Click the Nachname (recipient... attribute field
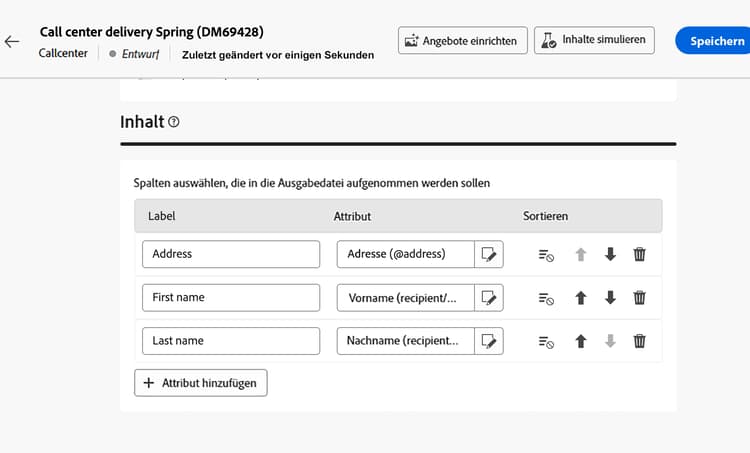Viewport: 750px width, 453px height. (406, 341)
